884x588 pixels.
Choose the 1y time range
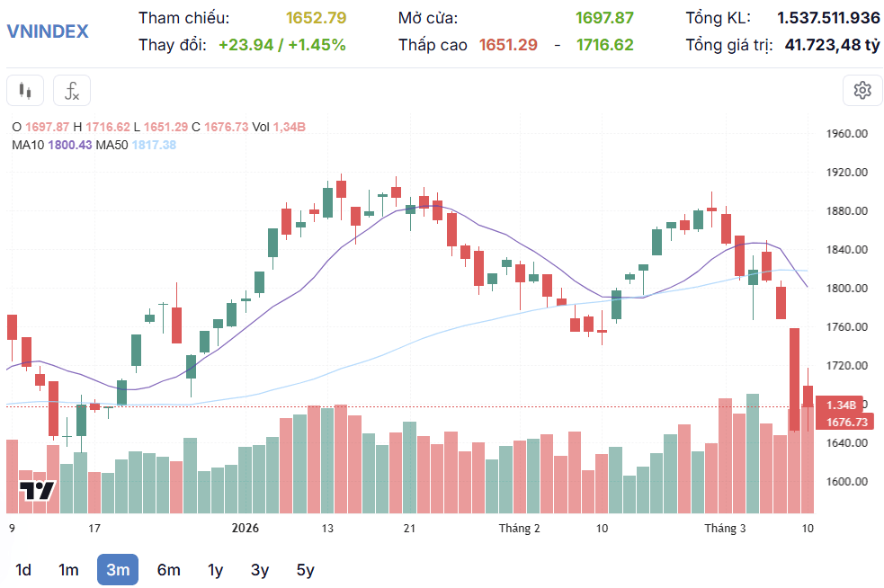(215, 570)
